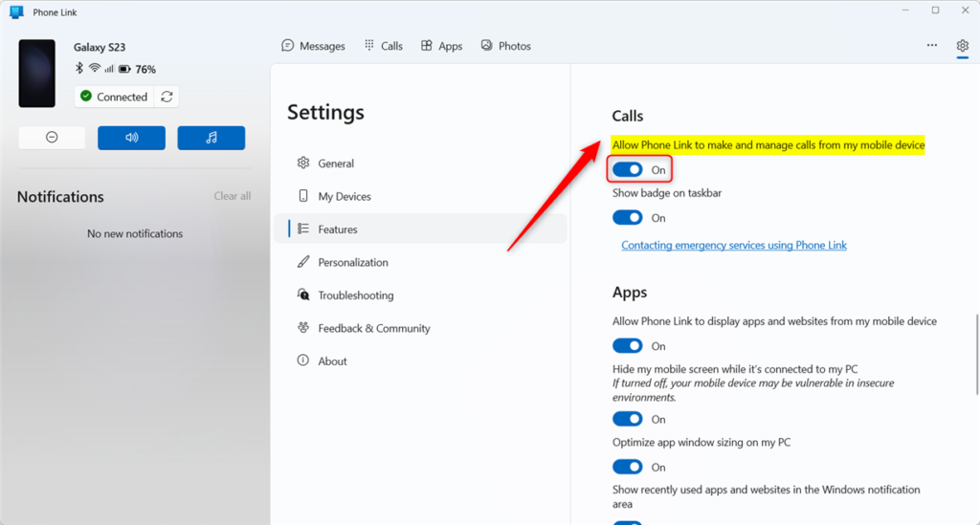Click the 76% battery percentage

tap(145, 69)
